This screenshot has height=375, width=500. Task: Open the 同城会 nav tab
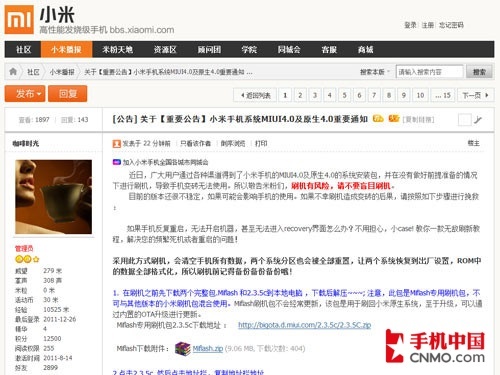pos(289,50)
